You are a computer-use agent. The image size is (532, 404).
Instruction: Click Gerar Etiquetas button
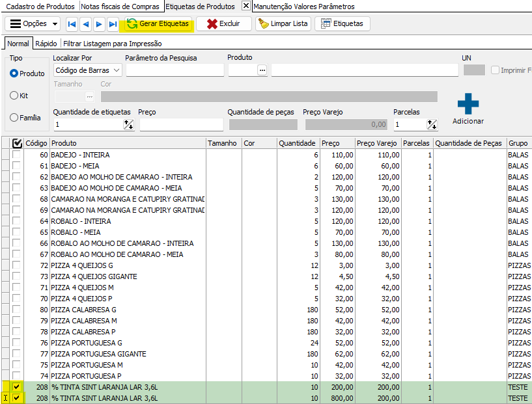(158, 24)
